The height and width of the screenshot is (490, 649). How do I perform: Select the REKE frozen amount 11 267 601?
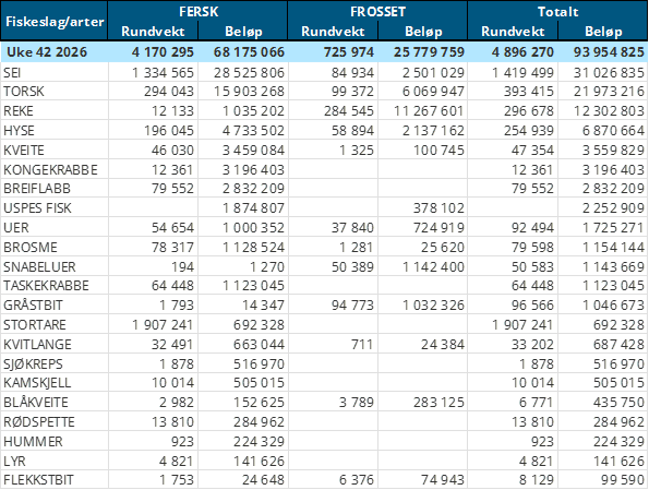pyautogui.click(x=429, y=111)
